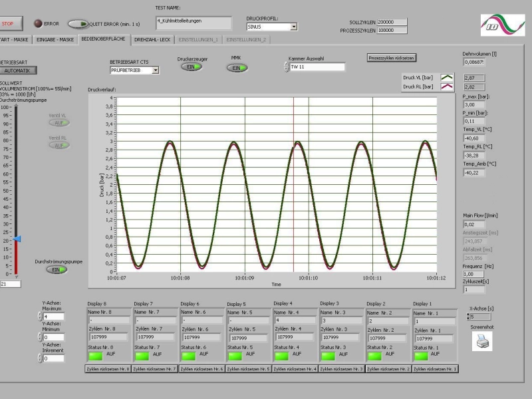This screenshot has width=532, height=399.
Task: Click the Y-Achse Maximum stepper arrows
Action: coord(40,317)
